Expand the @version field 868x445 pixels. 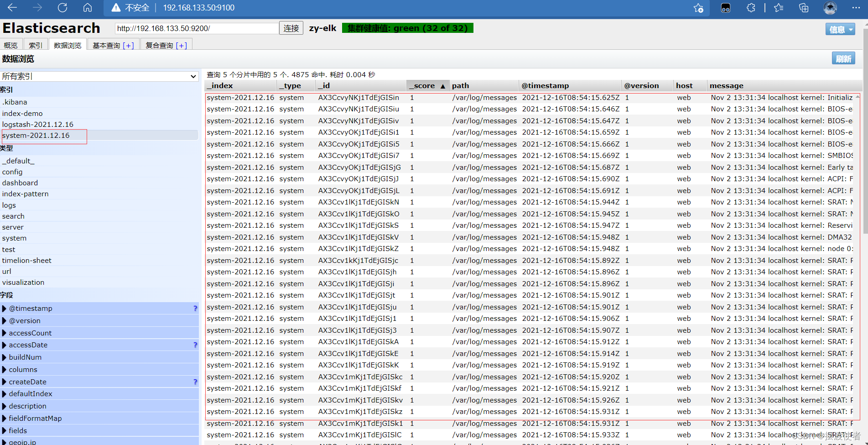5,321
